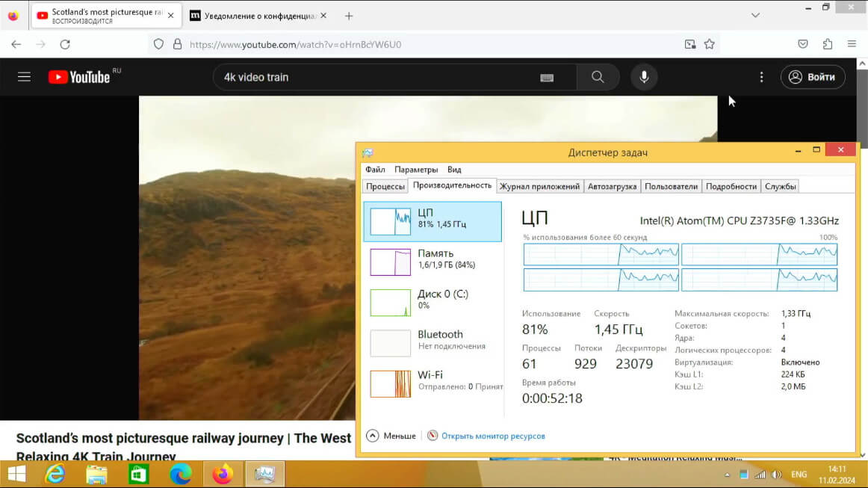Switch to Журнал приложений tab
868x488 pixels.
click(540, 187)
